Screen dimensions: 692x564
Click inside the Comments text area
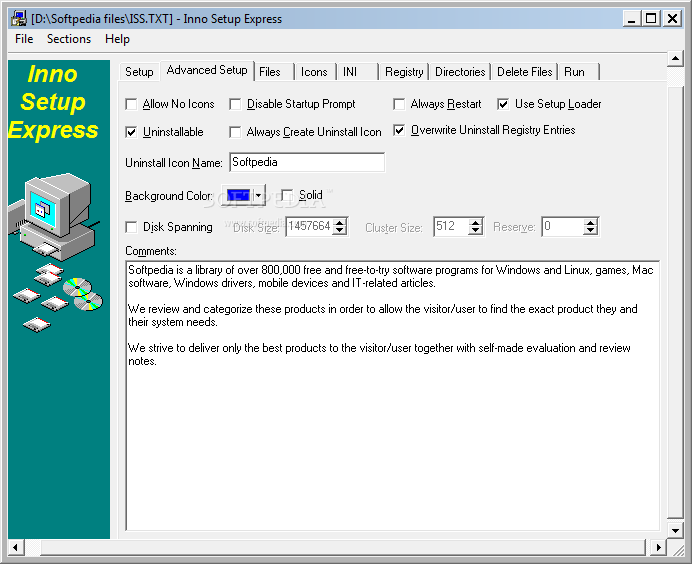[393, 395]
